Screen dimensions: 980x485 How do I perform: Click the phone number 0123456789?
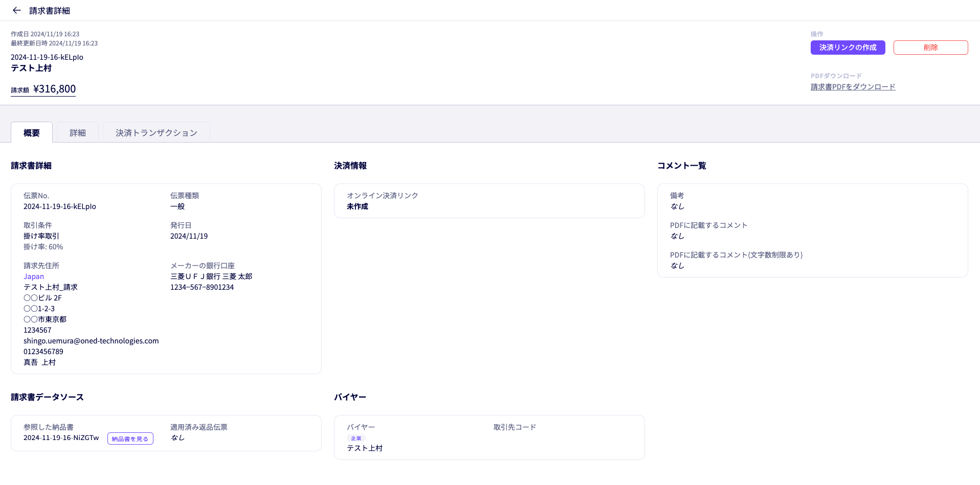pos(43,352)
